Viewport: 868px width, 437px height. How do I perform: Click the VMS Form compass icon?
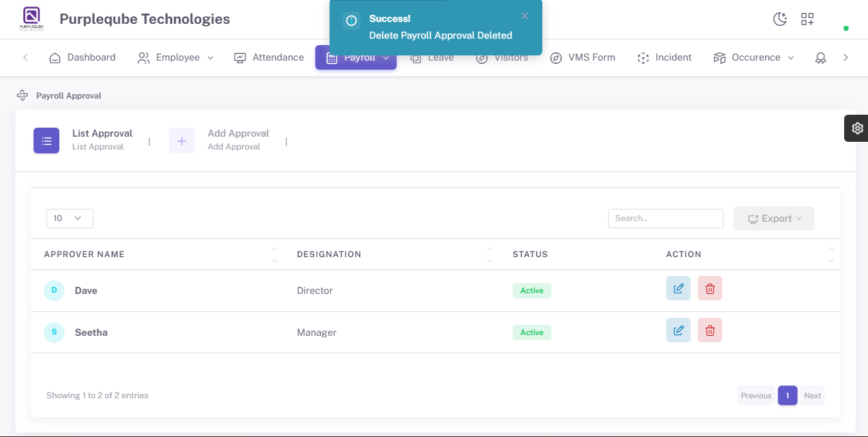(556, 58)
